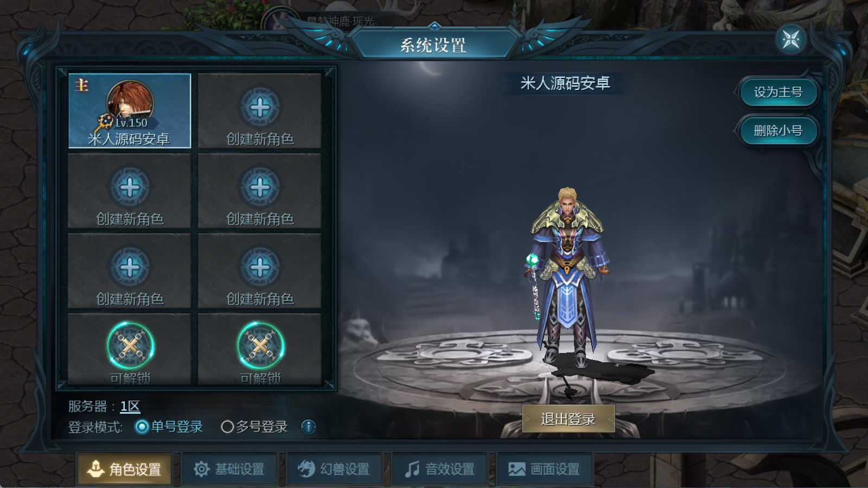Image resolution: width=868 pixels, height=488 pixels.
Task: Click plus icon in top-right 创建新角色 slot
Action: [x=260, y=107]
